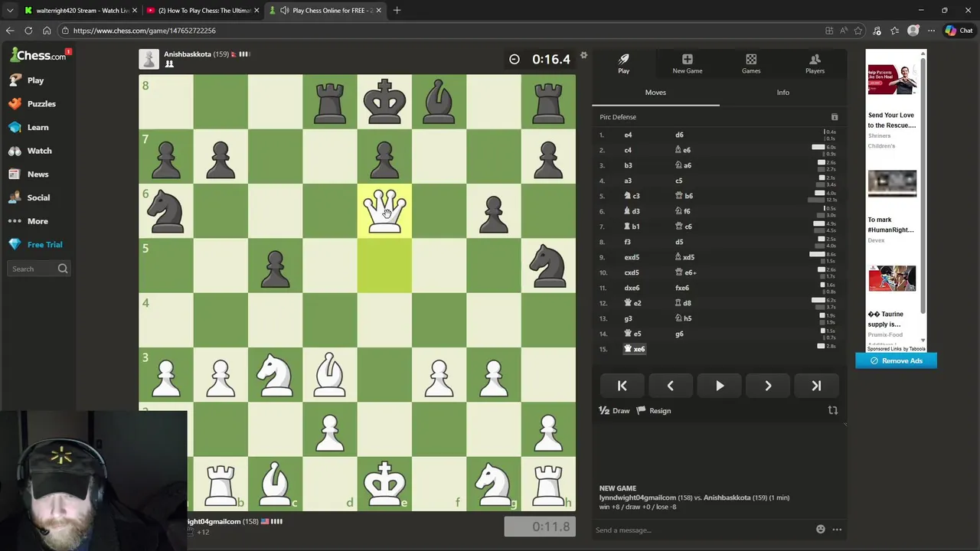Click the Send a message chat field
This screenshot has height=551, width=980.
703,530
